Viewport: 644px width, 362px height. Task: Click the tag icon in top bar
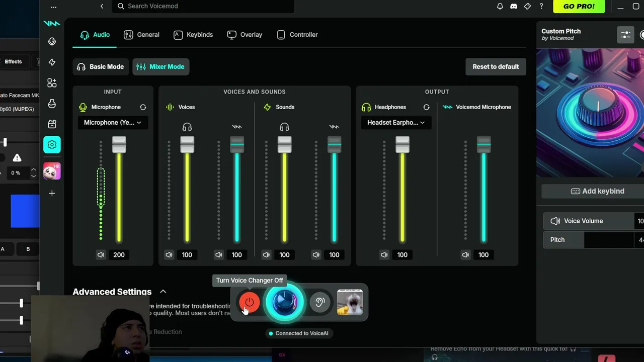tap(527, 6)
